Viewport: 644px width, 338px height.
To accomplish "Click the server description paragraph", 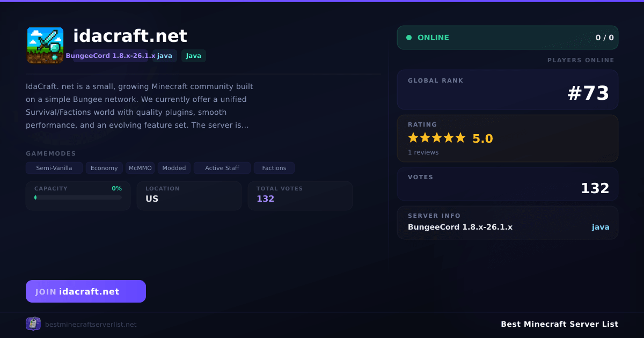I will [x=140, y=106].
